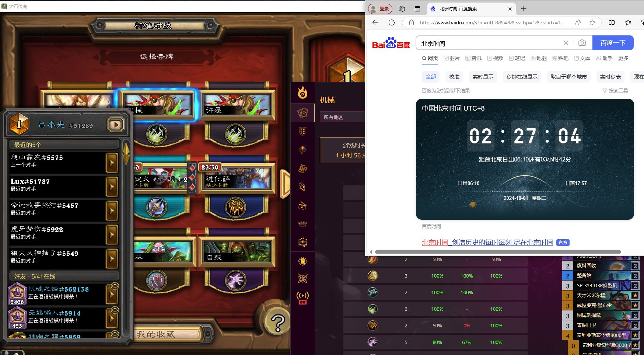Switch to Baidu 图片 tab
The height and width of the screenshot is (355, 644).
click(452, 58)
